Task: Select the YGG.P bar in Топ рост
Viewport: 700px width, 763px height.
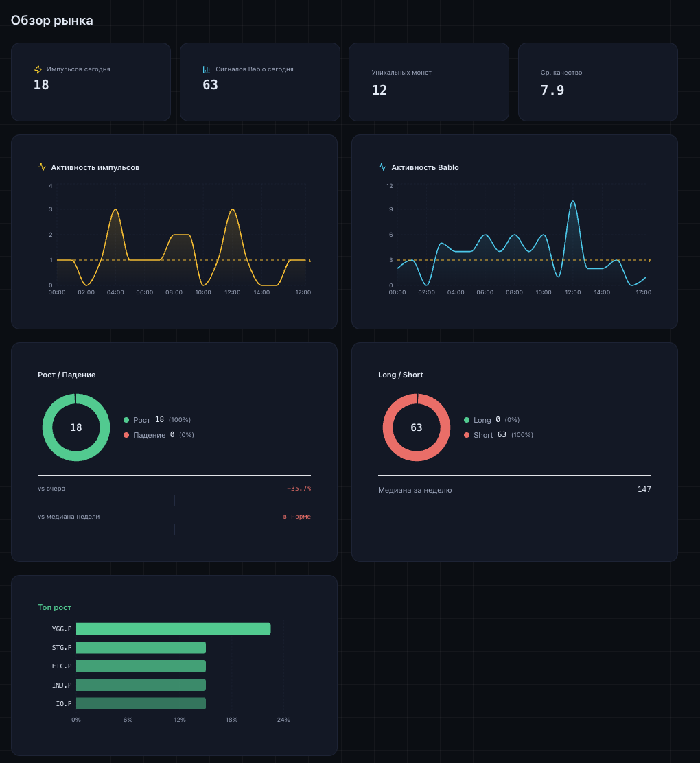Action: (x=173, y=629)
